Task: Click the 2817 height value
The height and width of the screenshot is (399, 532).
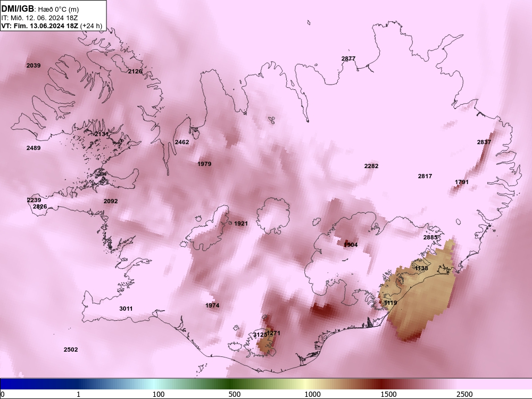Action: [425, 176]
